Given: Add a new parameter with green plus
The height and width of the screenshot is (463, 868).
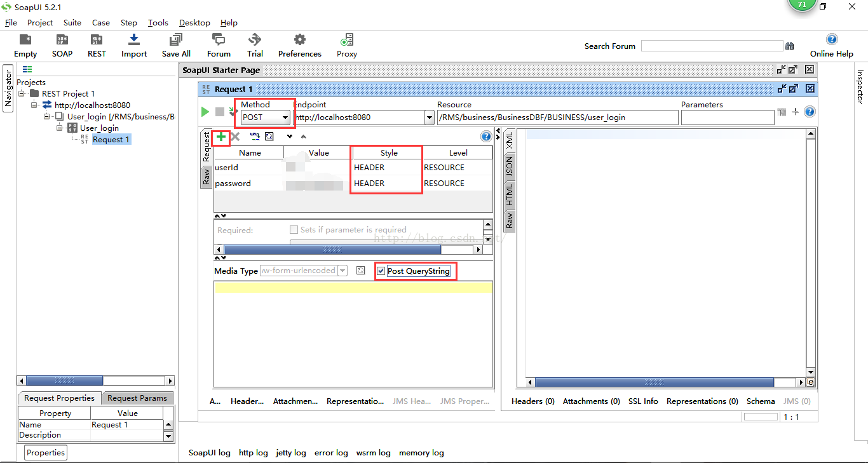Looking at the screenshot, I should coord(220,137).
